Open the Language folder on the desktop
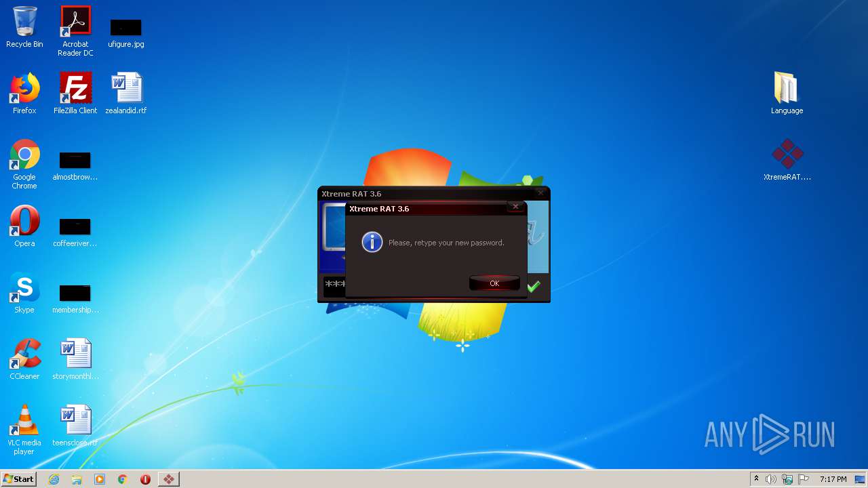Image resolution: width=868 pixels, height=488 pixels. coord(787,94)
